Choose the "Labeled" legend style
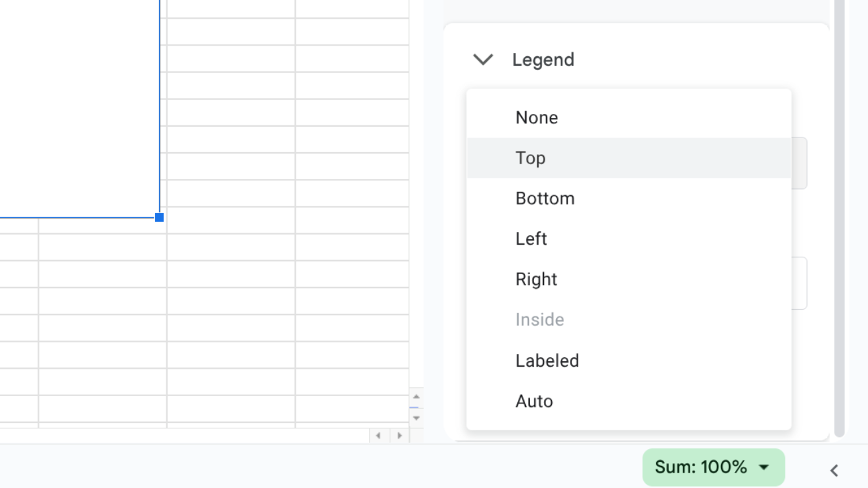This screenshot has width=868, height=488. [547, 361]
